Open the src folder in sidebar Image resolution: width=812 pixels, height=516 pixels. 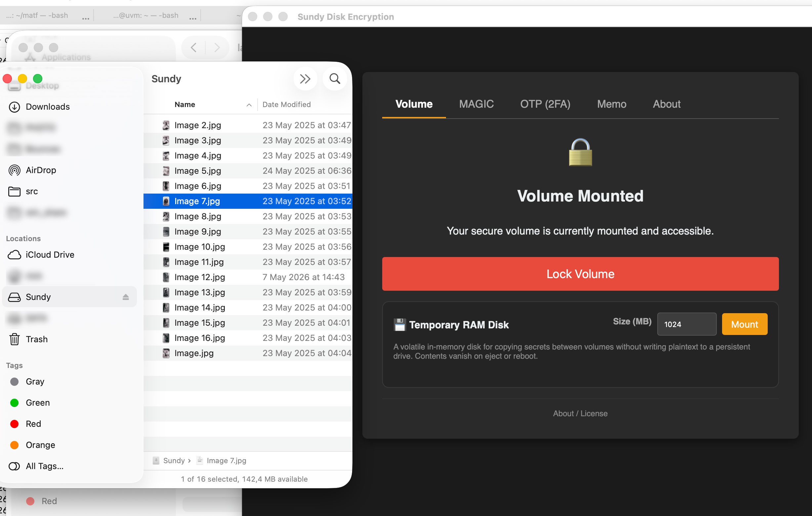point(32,192)
